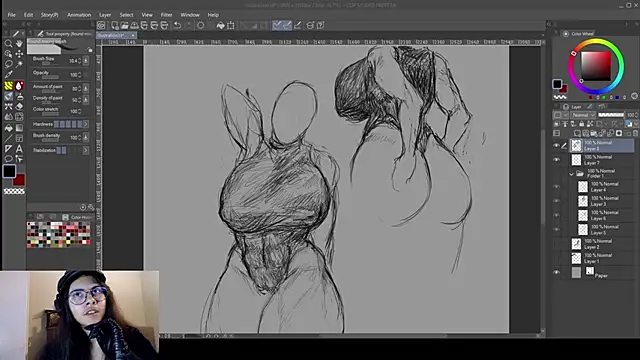This screenshot has height=360, width=640.
Task: Select the Paper layer row
Action: point(602,273)
